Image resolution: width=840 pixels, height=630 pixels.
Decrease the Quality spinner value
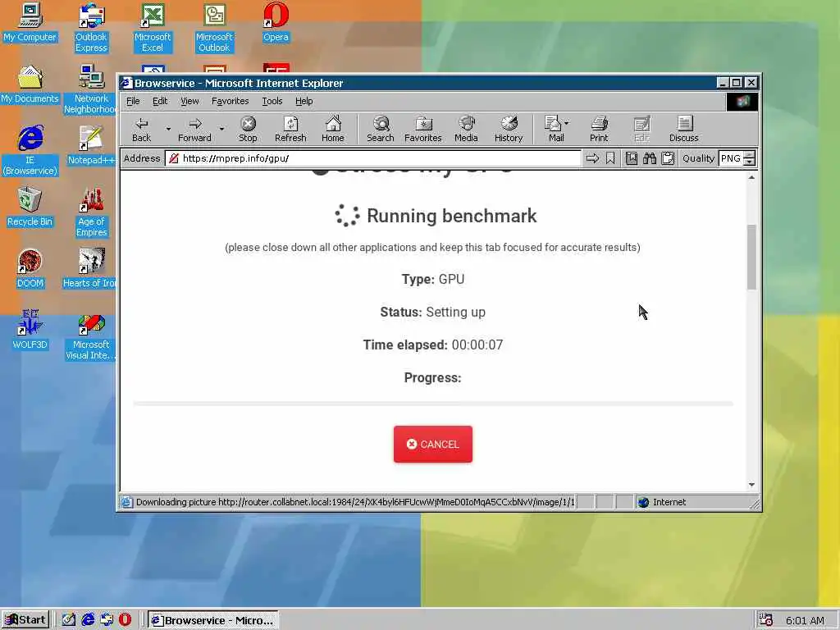click(750, 162)
